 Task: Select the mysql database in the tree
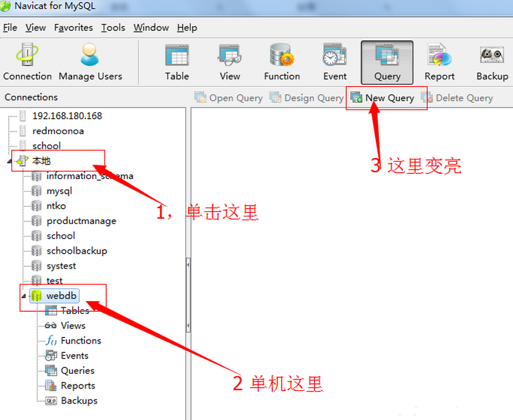pos(60,190)
